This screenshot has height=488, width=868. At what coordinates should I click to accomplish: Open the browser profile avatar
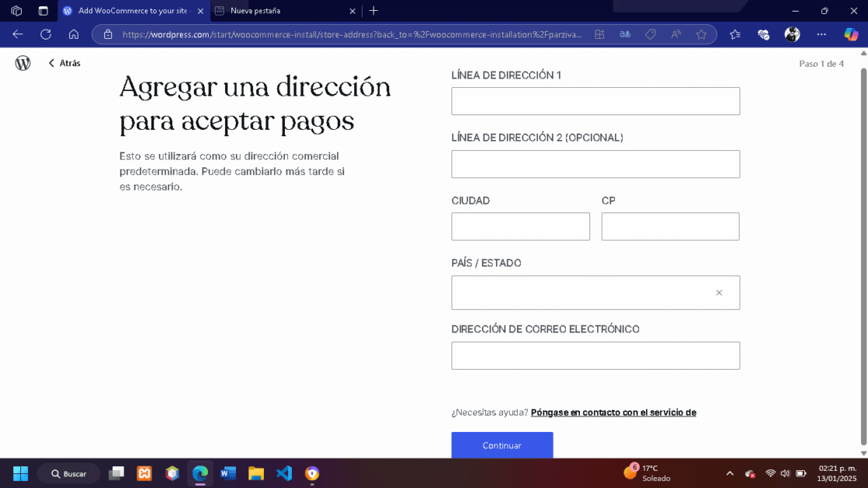click(792, 34)
